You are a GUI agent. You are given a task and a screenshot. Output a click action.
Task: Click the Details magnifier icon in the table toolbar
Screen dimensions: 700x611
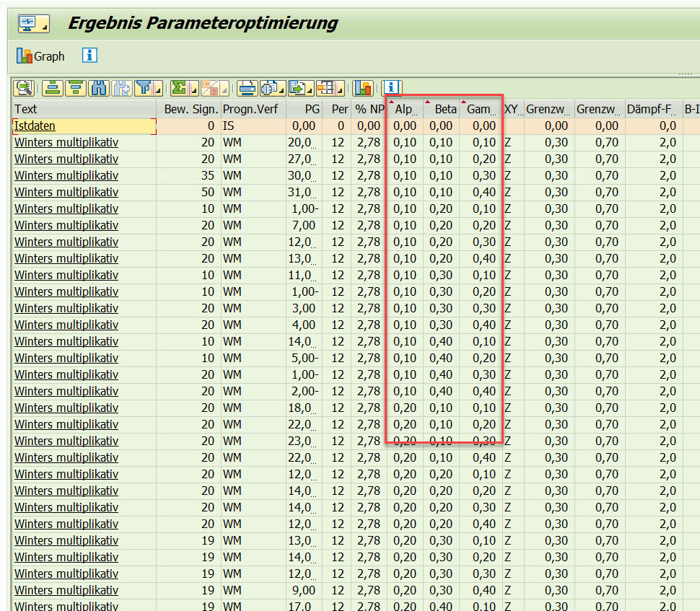tap(25, 88)
